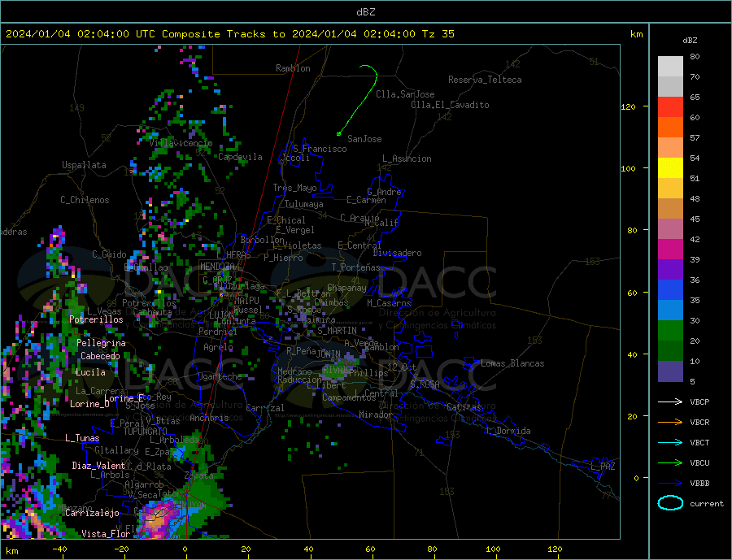Click the -40 km mark on horizontal axis
Screen dimensions: 732x560
59,549
